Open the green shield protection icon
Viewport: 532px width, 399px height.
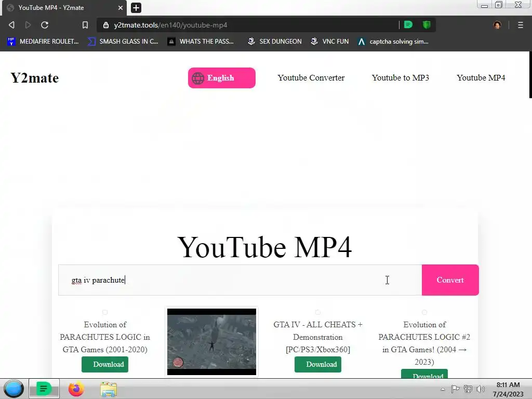pyautogui.click(x=427, y=25)
